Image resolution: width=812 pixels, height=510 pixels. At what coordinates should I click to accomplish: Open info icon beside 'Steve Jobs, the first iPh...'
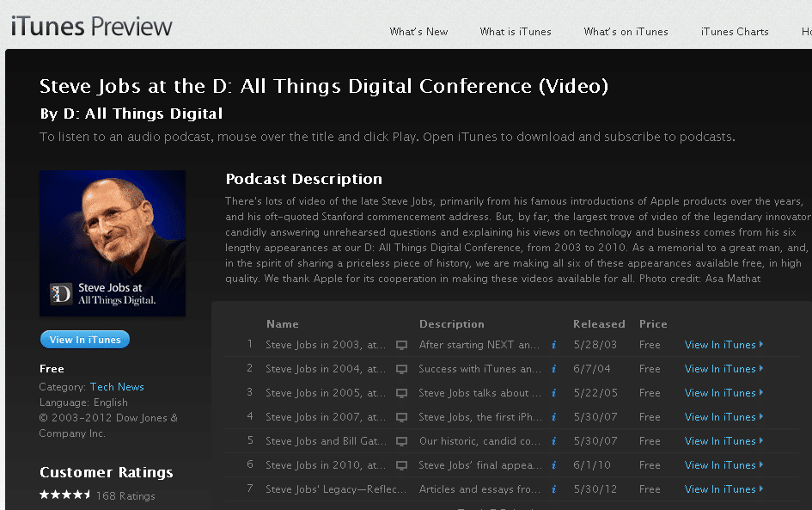coord(553,417)
